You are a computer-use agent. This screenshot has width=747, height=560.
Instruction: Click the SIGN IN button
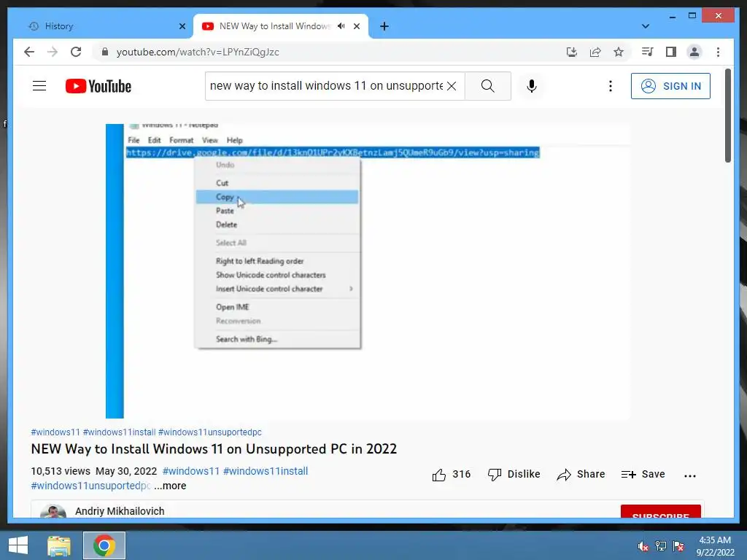(x=671, y=86)
